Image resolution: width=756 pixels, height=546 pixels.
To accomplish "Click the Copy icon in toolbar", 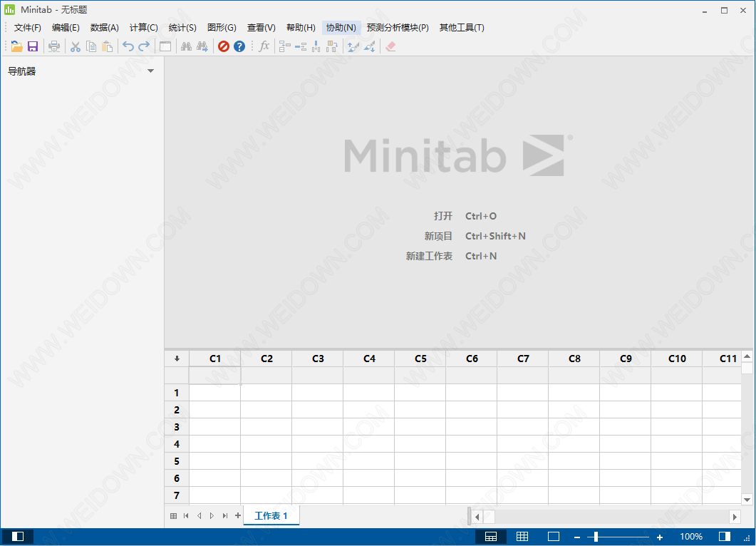I will click(x=91, y=46).
